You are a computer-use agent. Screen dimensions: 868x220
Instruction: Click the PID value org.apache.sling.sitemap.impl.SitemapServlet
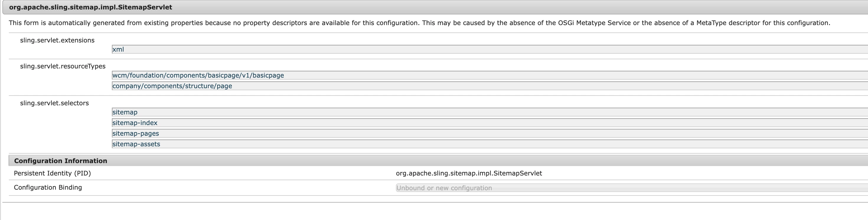coord(469,173)
